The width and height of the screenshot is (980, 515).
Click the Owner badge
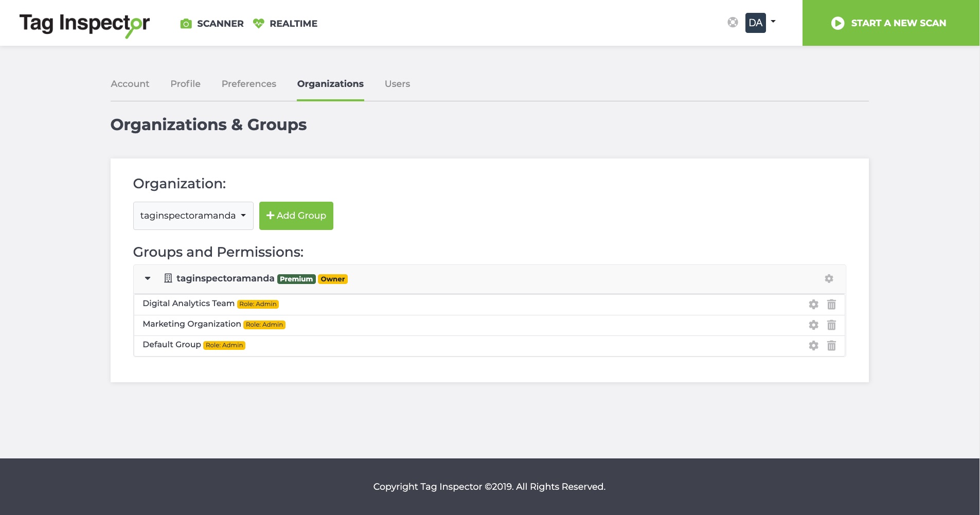(x=333, y=279)
